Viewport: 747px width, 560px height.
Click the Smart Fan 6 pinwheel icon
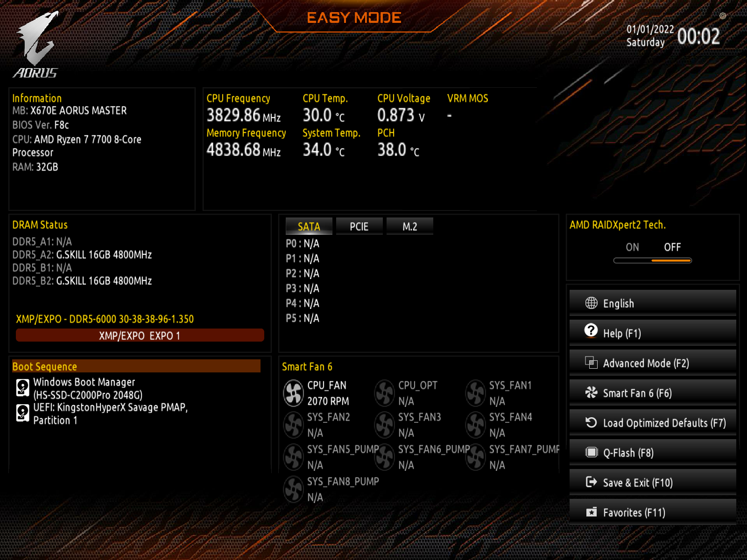click(591, 392)
